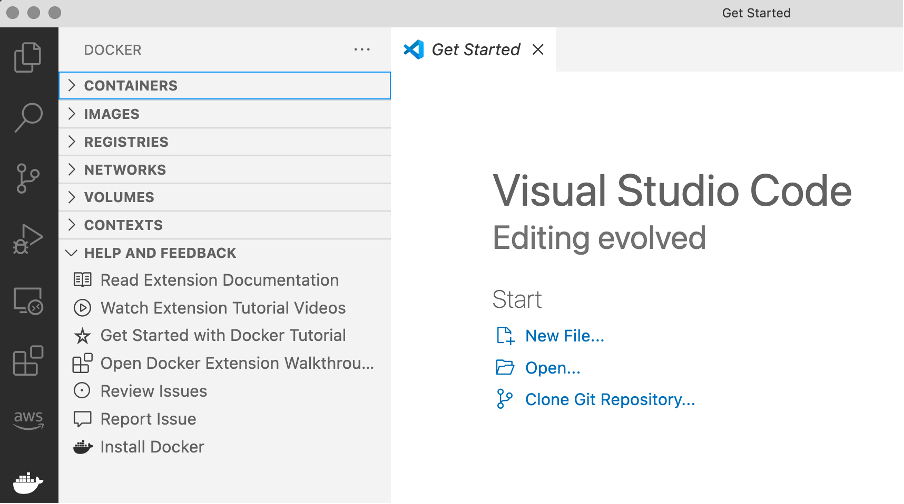Click the New File... link
Viewport: 904px width, 504px height.
tap(564, 336)
